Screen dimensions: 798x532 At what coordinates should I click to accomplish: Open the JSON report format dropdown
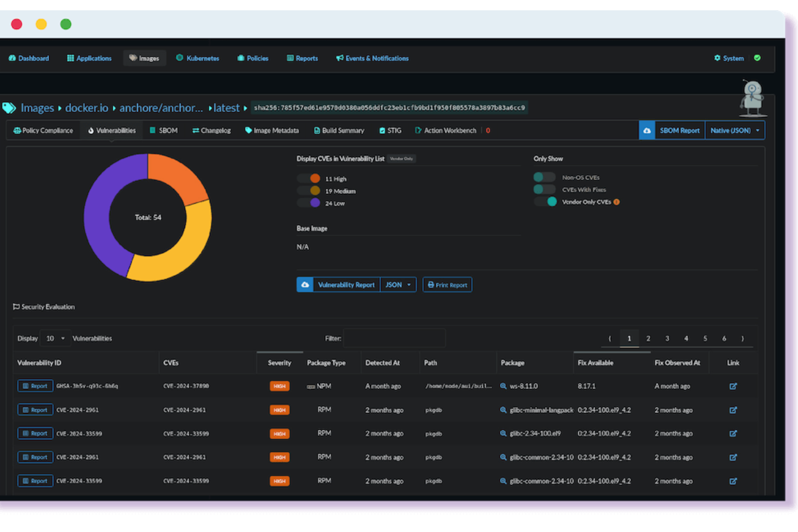point(398,285)
